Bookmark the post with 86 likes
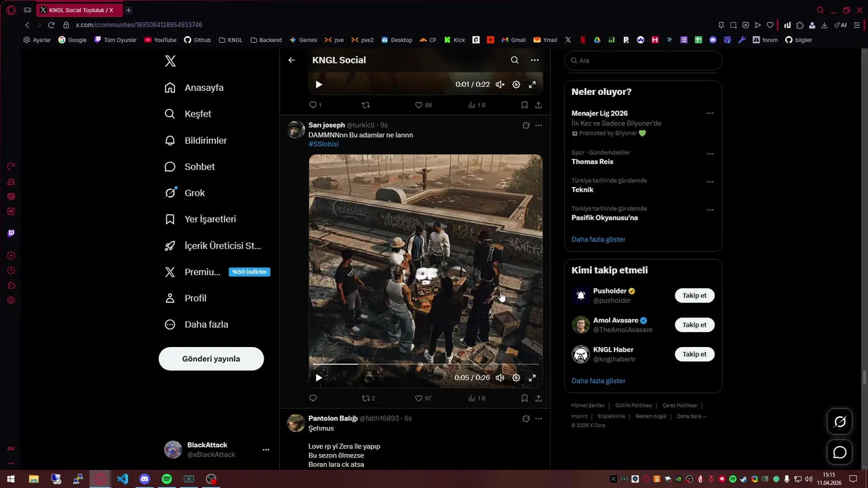The width and height of the screenshot is (868, 488). click(524, 105)
